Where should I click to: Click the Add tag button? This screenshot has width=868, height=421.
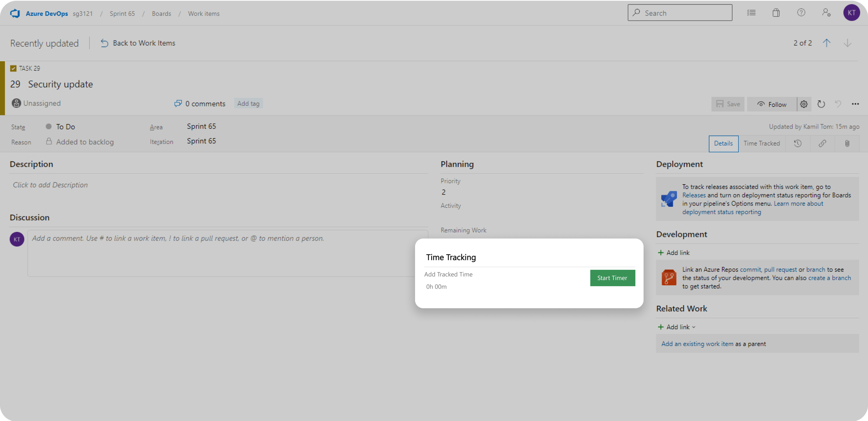pyautogui.click(x=248, y=104)
